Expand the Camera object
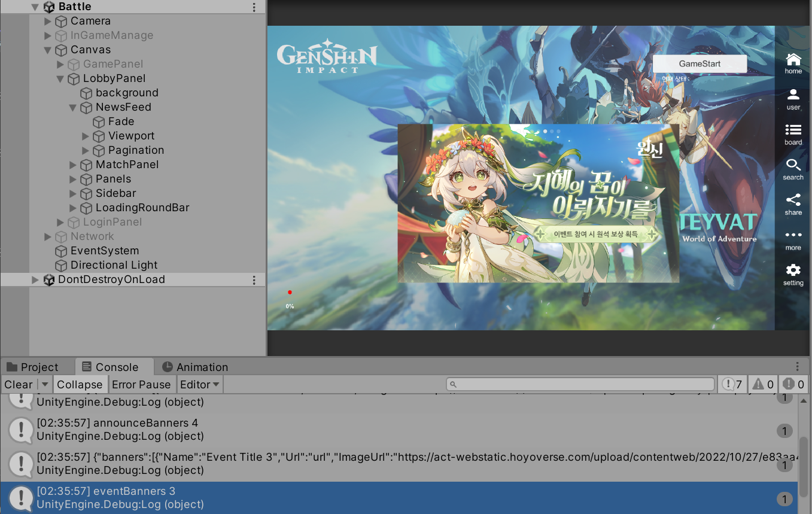The width and height of the screenshot is (812, 514). (x=48, y=21)
